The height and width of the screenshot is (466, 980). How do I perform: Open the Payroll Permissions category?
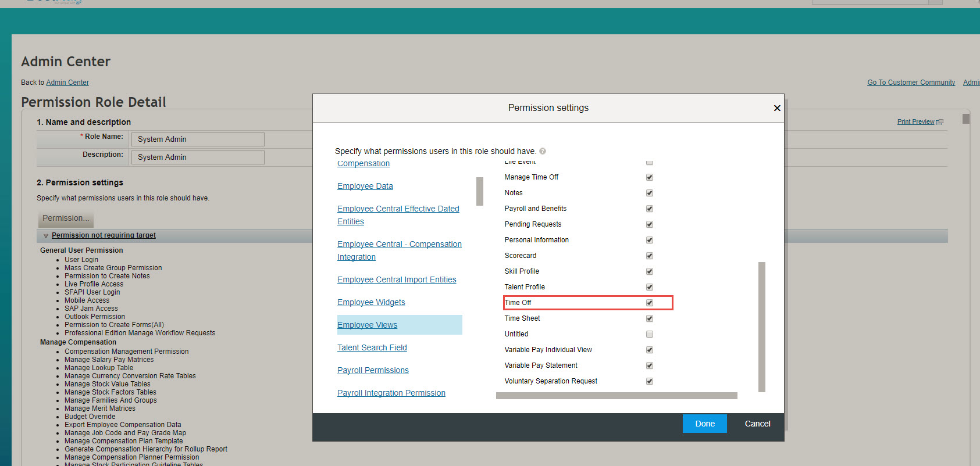(373, 370)
